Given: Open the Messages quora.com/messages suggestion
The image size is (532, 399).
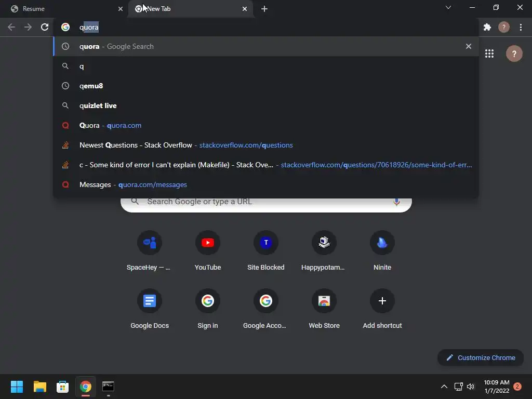Looking at the screenshot, I should (x=266, y=184).
